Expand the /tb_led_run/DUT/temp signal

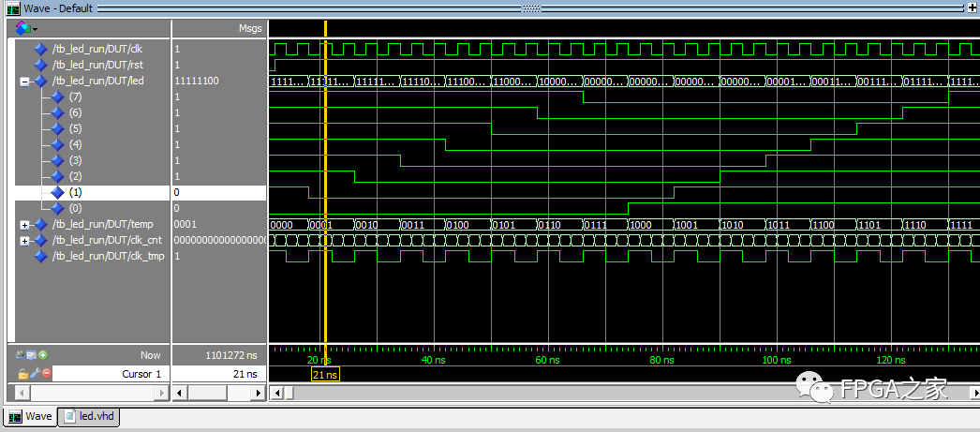24,225
